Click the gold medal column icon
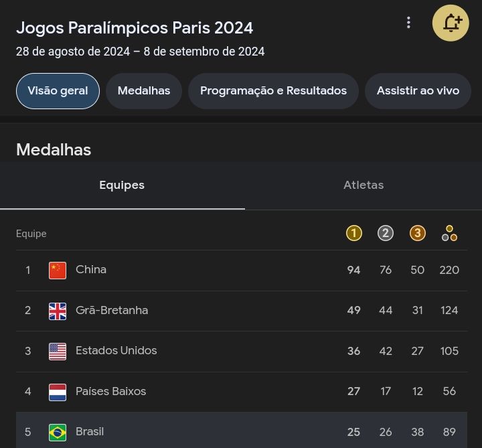 click(x=353, y=233)
